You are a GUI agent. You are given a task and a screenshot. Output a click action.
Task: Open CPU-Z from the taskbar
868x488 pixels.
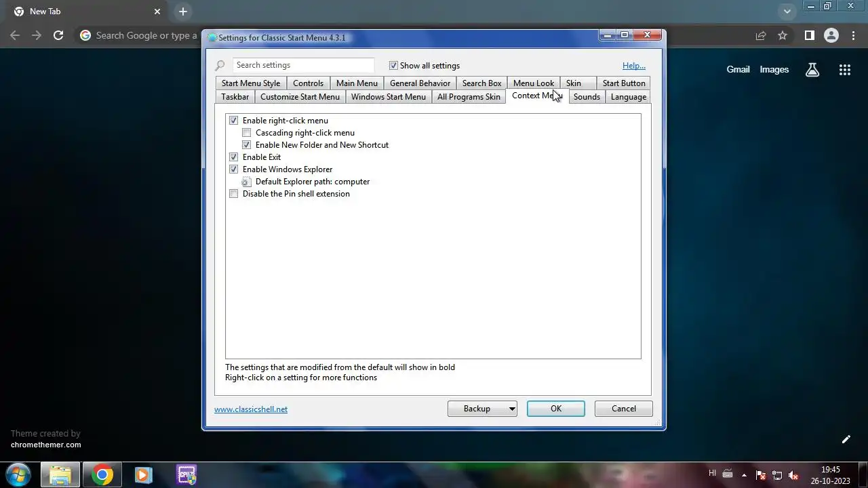click(186, 474)
